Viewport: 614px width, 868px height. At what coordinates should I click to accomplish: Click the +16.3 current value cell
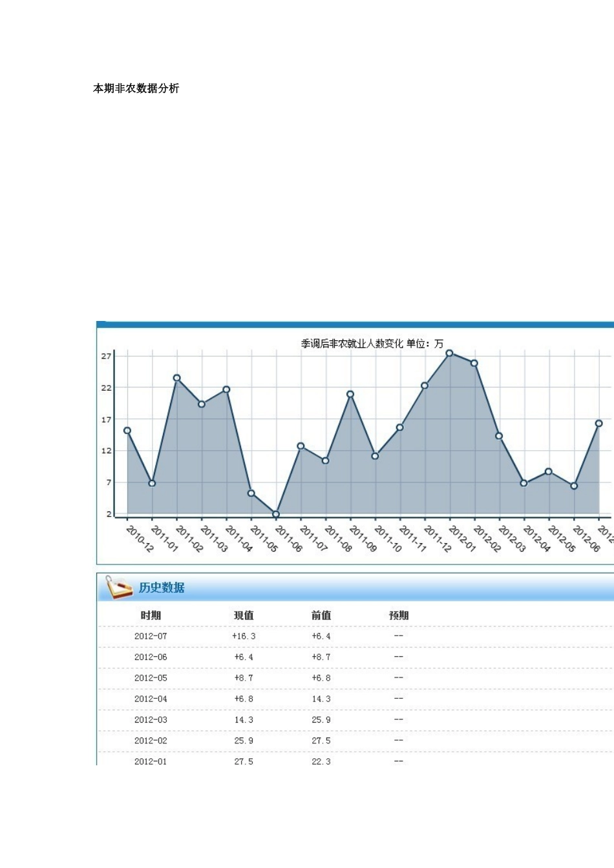pyautogui.click(x=244, y=636)
